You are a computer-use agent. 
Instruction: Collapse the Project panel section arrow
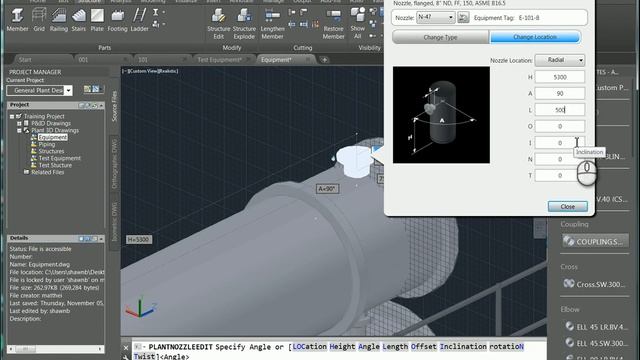tap(101, 105)
